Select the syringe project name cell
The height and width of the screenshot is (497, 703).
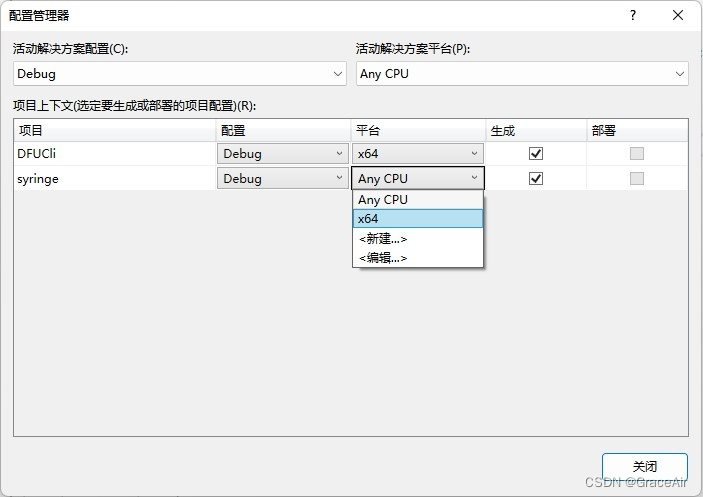(x=115, y=178)
